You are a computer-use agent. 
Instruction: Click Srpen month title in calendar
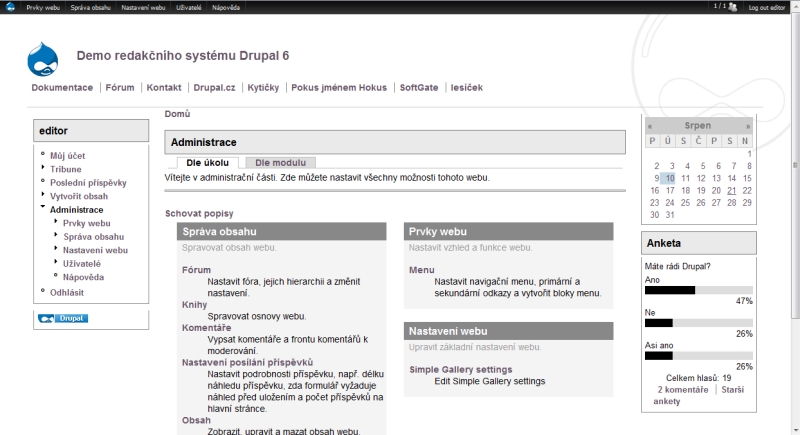pyautogui.click(x=697, y=125)
